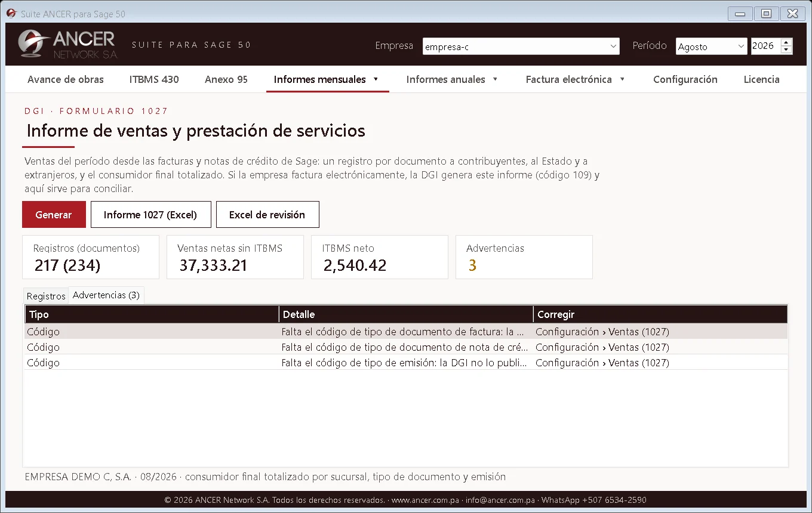Image resolution: width=812 pixels, height=513 pixels.
Task: Open the Configuración section
Action: point(685,79)
